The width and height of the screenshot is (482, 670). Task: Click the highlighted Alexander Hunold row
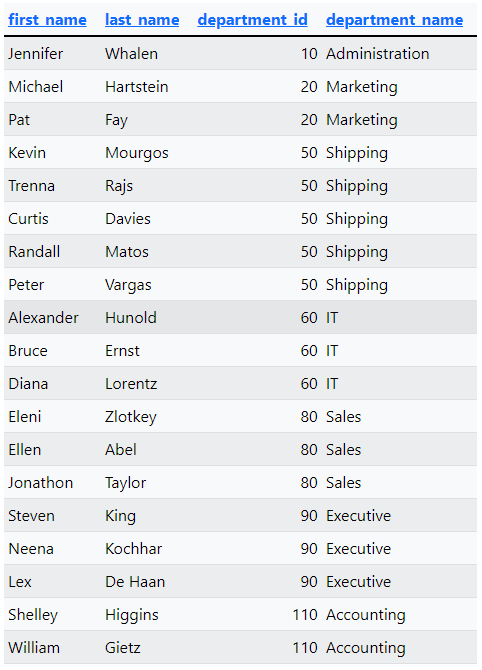click(x=241, y=317)
